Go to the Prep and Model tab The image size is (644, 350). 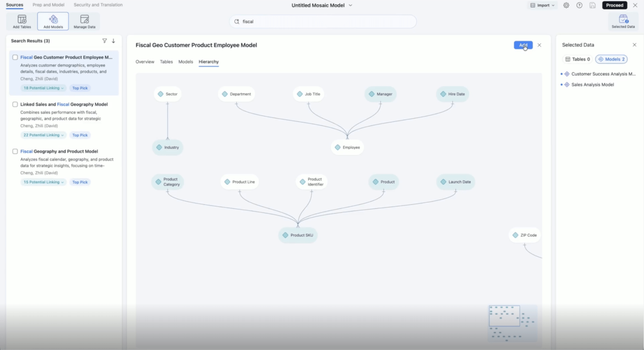tap(48, 5)
